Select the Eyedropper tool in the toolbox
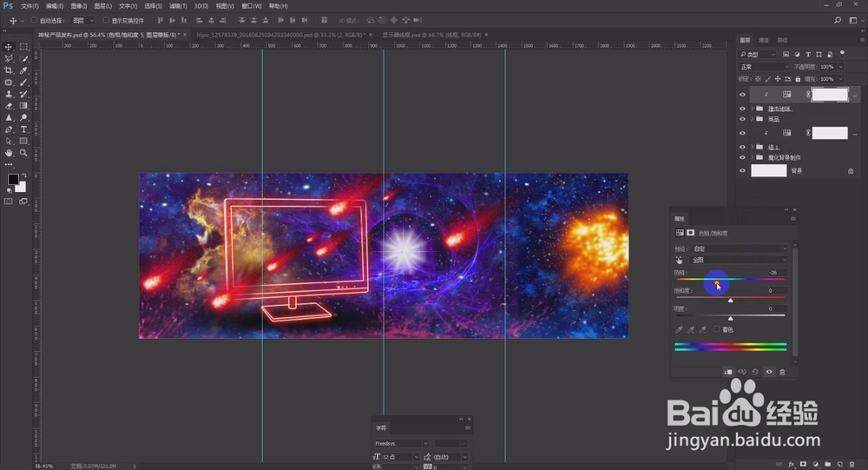868x470 pixels. tap(23, 70)
